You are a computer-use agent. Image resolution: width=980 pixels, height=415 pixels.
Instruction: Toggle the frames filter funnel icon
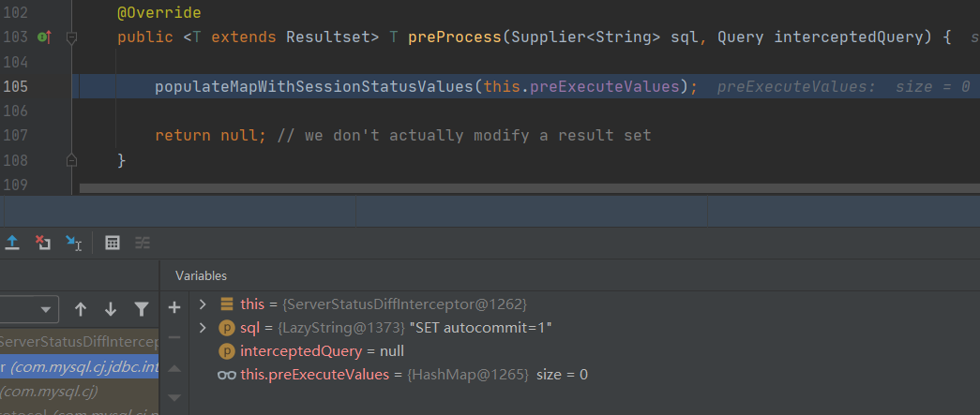(x=141, y=309)
